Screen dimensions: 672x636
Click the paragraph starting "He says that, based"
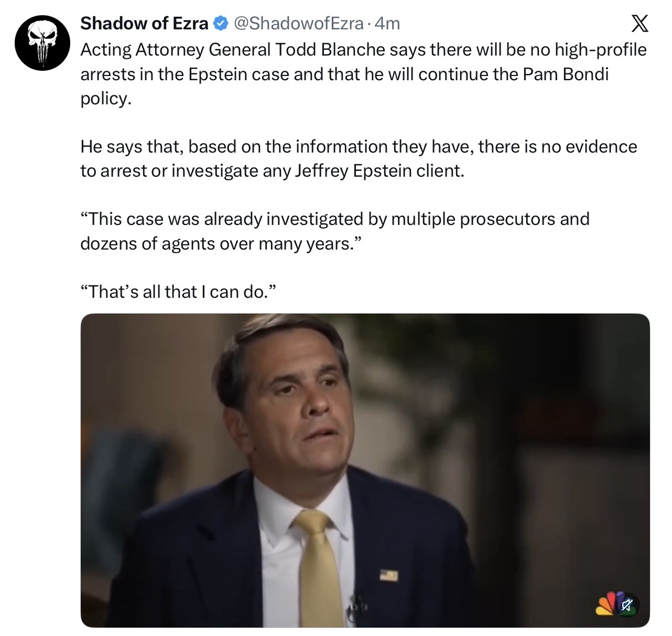click(x=359, y=147)
